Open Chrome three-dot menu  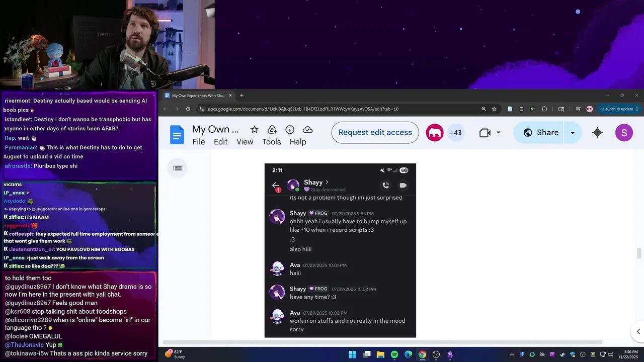click(x=637, y=109)
